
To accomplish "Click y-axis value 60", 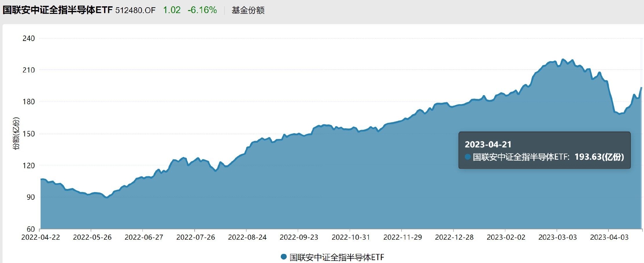I will (31, 229).
